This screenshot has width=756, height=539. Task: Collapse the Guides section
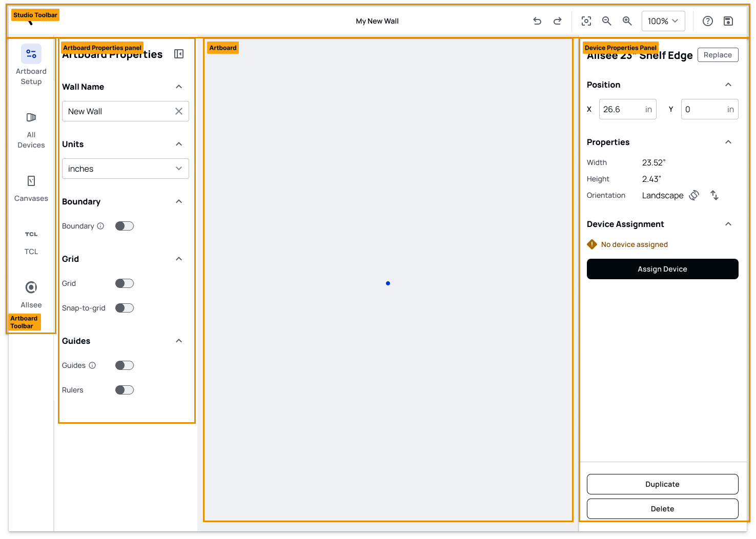coord(179,341)
